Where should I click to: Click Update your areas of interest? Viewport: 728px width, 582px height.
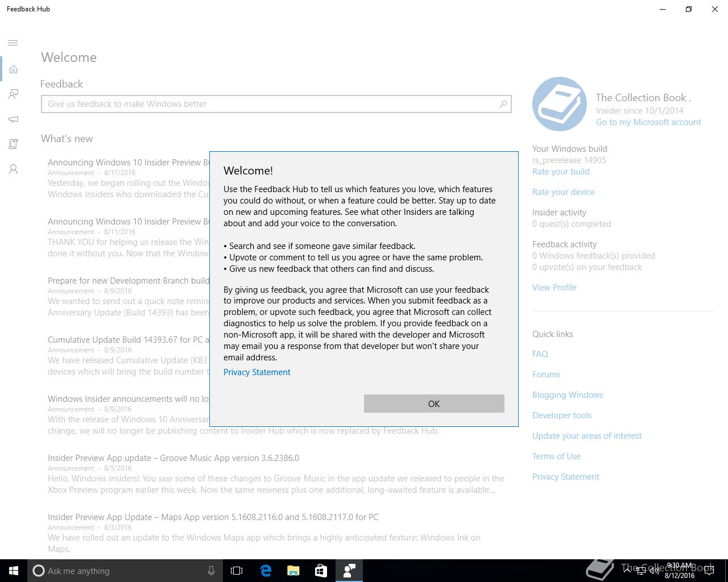click(x=587, y=436)
